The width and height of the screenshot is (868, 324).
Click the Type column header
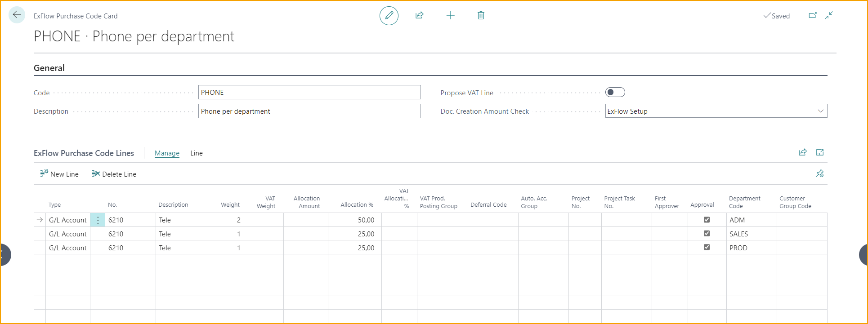[54, 204]
